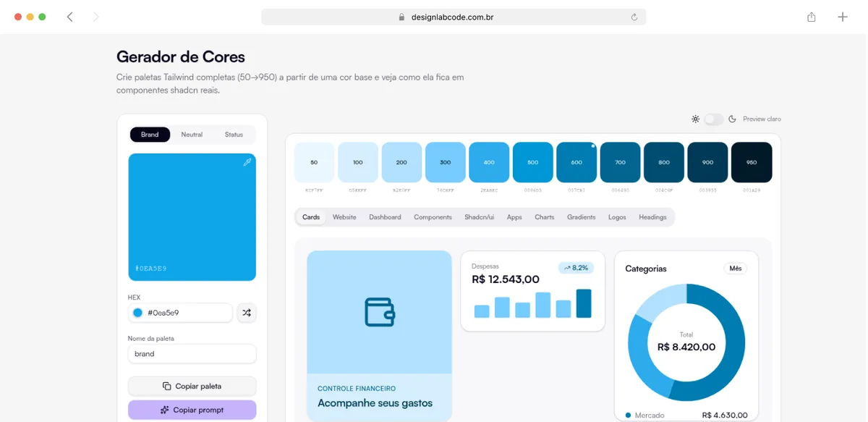Click the lock icon in the address bar
Screen dimensions: 868x422
click(401, 17)
